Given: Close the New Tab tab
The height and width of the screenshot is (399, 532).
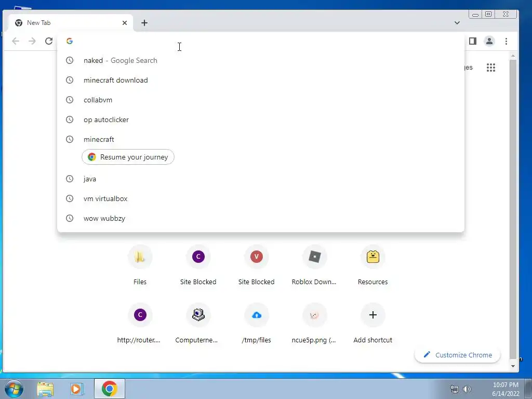Looking at the screenshot, I should [125, 23].
